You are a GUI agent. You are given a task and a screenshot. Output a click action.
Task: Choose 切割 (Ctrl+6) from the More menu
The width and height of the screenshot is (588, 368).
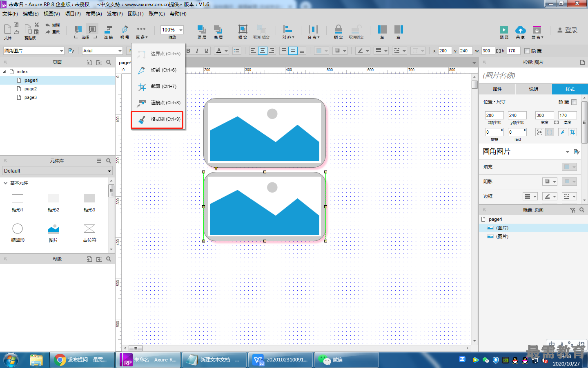tap(157, 70)
